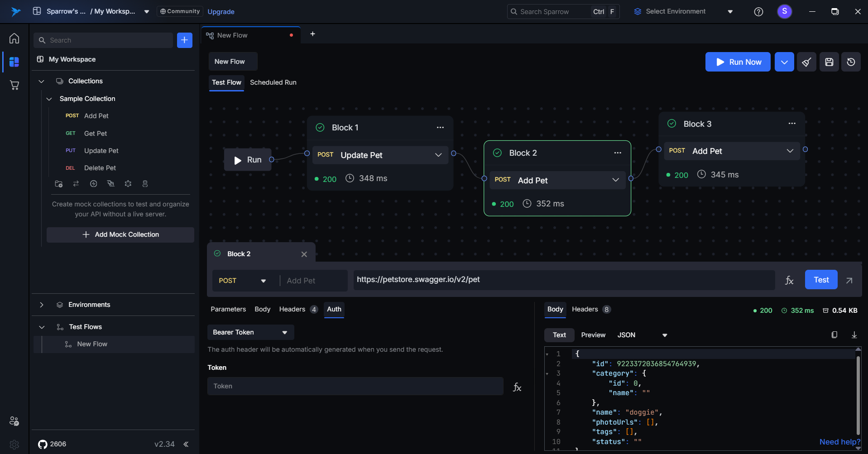
Task: Download the response body
Action: coord(854,335)
